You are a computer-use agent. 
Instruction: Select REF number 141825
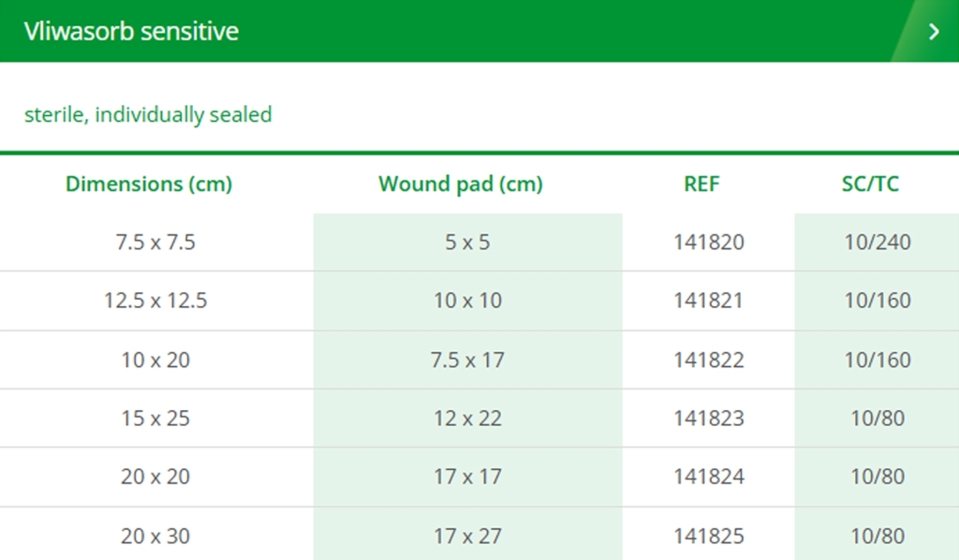pyautogui.click(x=709, y=537)
